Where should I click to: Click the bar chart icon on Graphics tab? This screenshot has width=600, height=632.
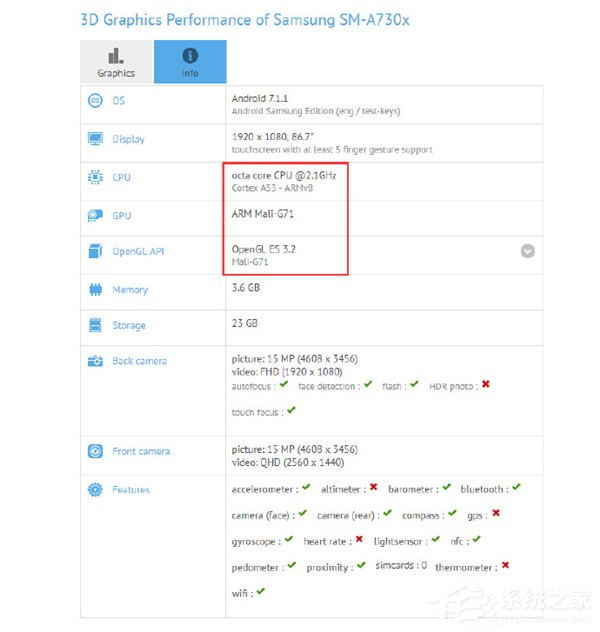(116, 56)
